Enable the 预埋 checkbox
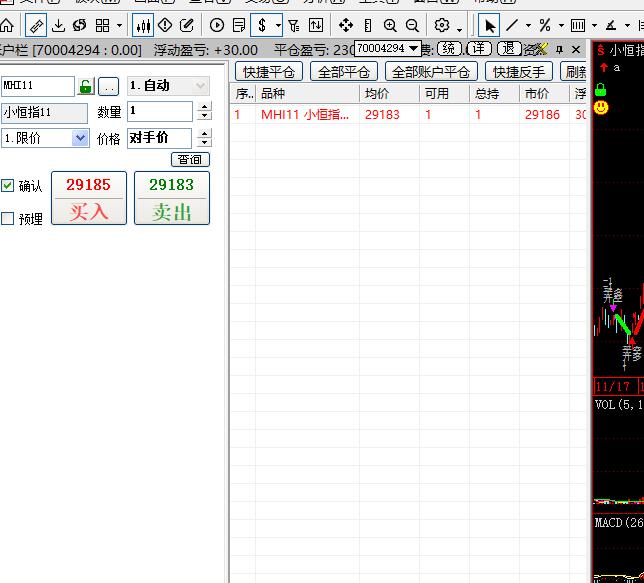This screenshot has height=583, width=644. pos(7,219)
